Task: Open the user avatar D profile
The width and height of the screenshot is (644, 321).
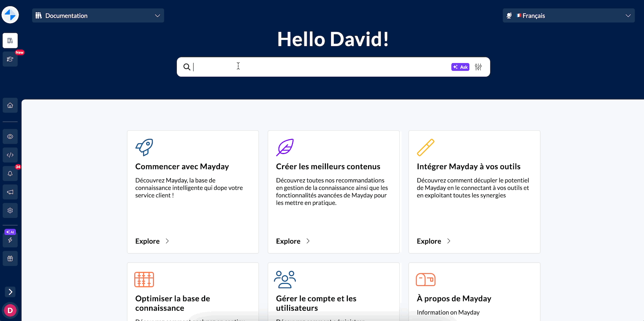Action: point(10,310)
